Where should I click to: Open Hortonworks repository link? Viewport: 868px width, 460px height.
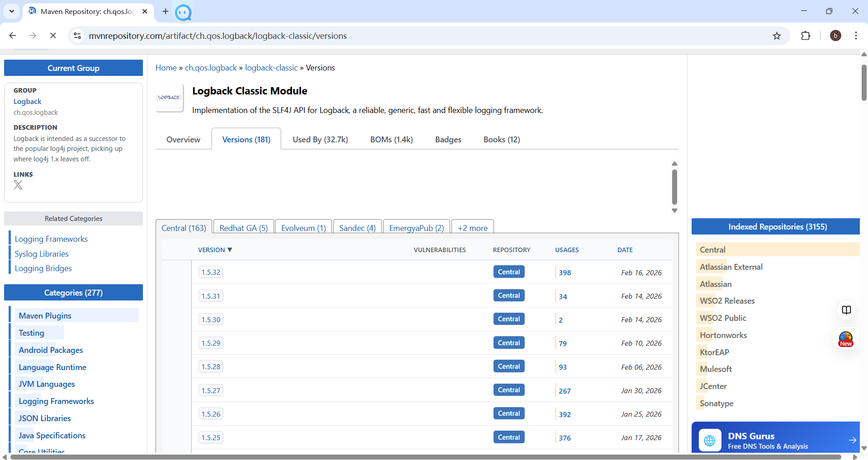(723, 335)
